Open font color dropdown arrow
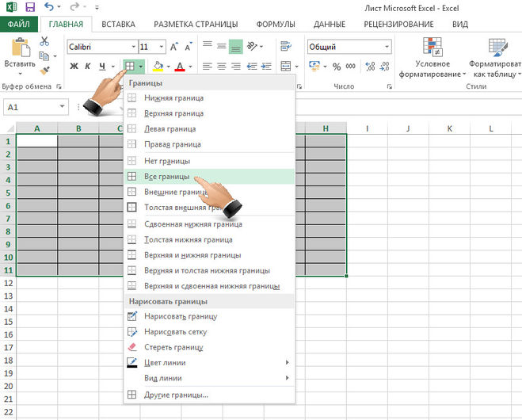Screen dimensions: 522x420 tap(190, 67)
